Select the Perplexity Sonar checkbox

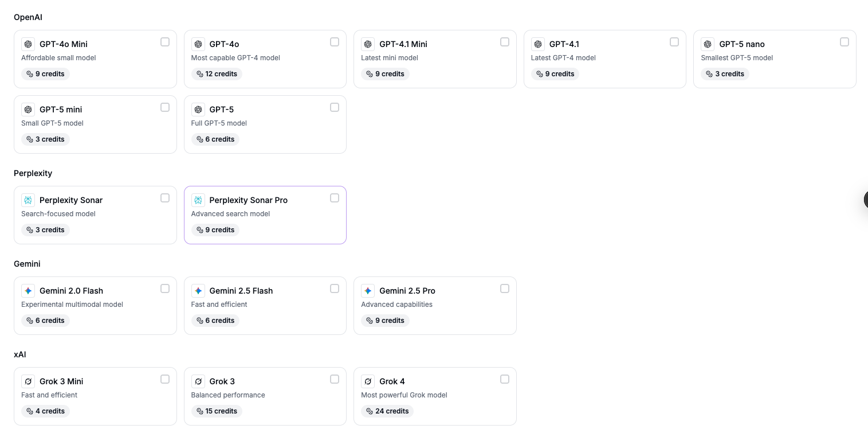tap(165, 198)
